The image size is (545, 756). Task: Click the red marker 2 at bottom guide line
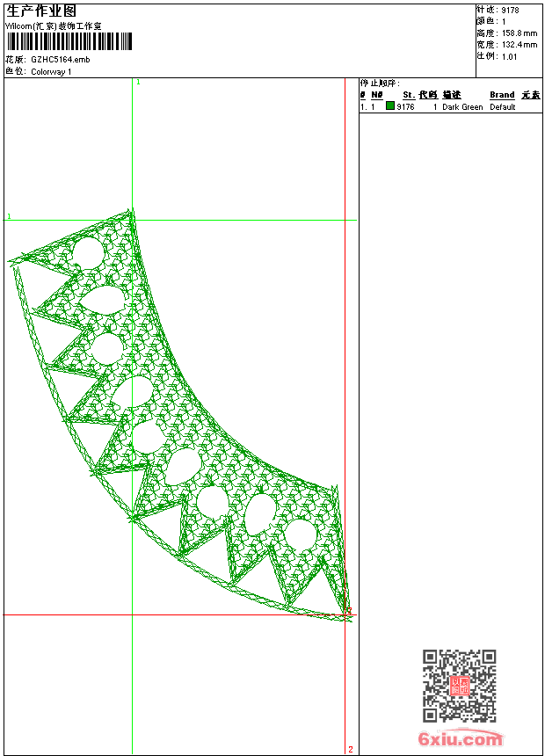tap(350, 749)
